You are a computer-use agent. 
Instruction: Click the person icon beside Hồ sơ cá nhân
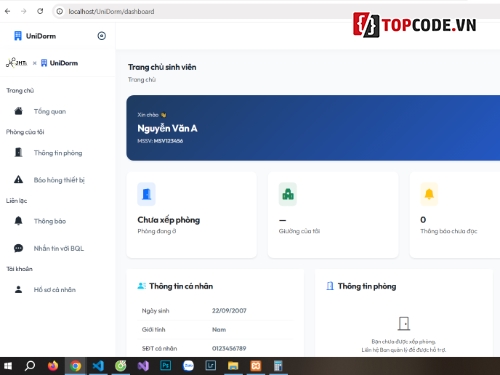[x=19, y=289]
